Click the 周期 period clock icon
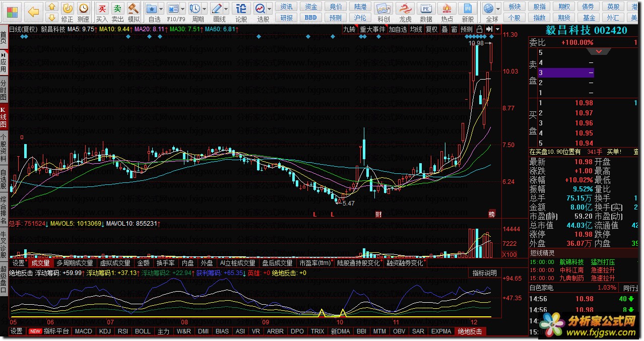The width and height of the screenshot is (644, 341). (195, 9)
